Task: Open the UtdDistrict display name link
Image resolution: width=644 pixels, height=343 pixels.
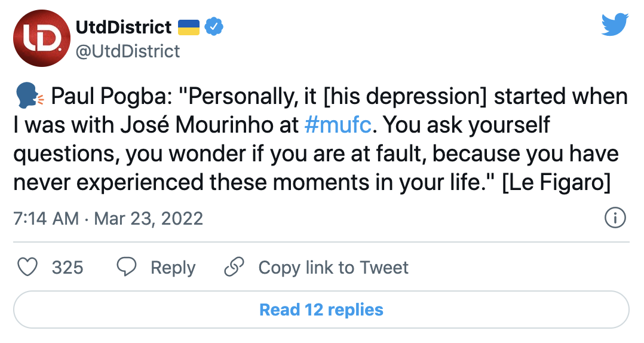Action: [124, 27]
